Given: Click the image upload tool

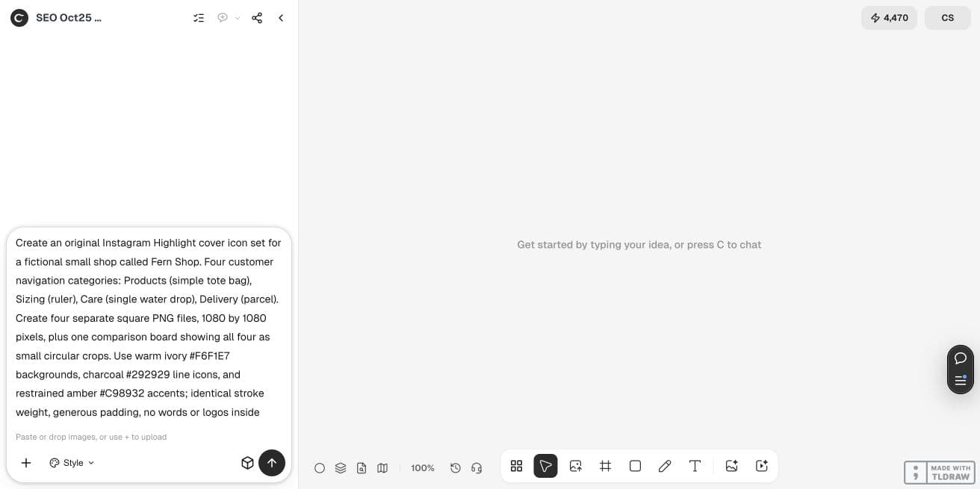Looking at the screenshot, I should pyautogui.click(x=576, y=466).
